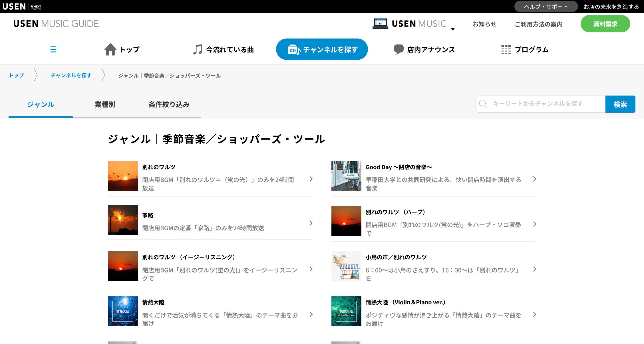Click the laptop USEN MUSIC logo icon

point(380,24)
